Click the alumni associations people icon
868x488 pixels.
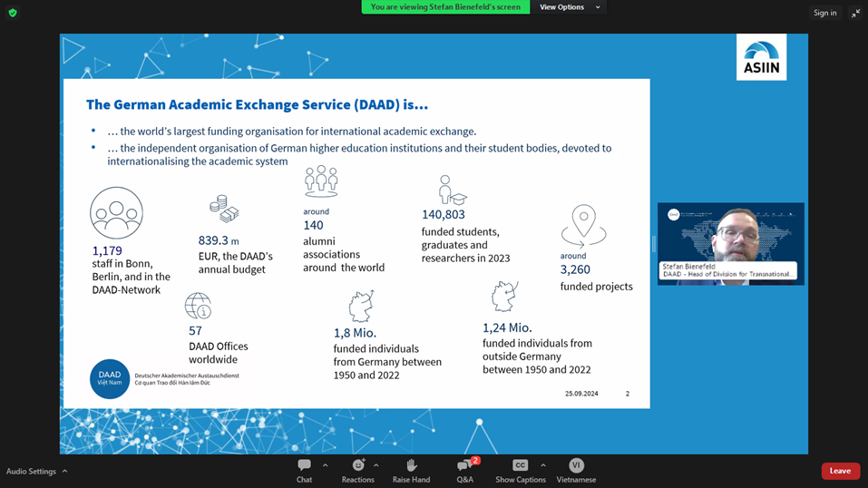click(321, 181)
